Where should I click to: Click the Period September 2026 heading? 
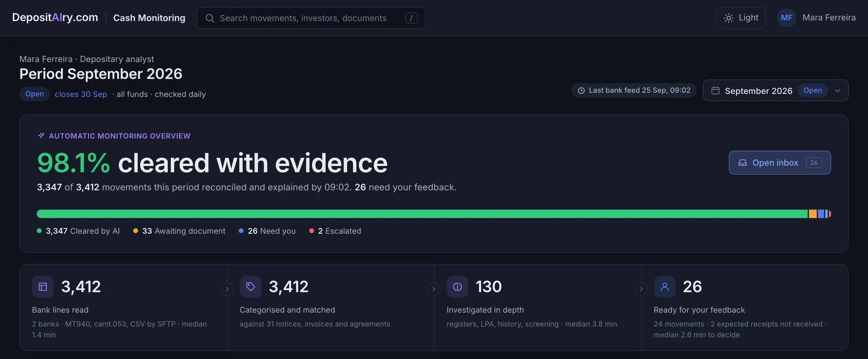pyautogui.click(x=101, y=74)
